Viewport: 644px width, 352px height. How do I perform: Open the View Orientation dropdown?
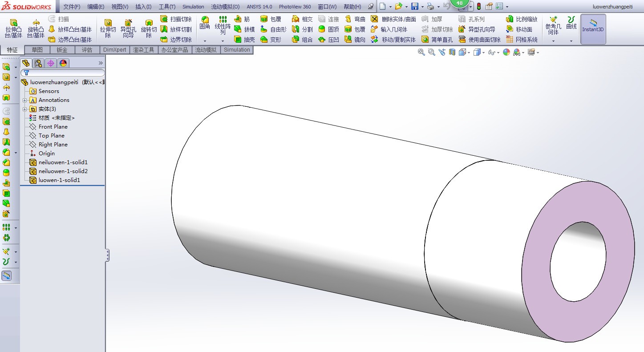(462, 52)
